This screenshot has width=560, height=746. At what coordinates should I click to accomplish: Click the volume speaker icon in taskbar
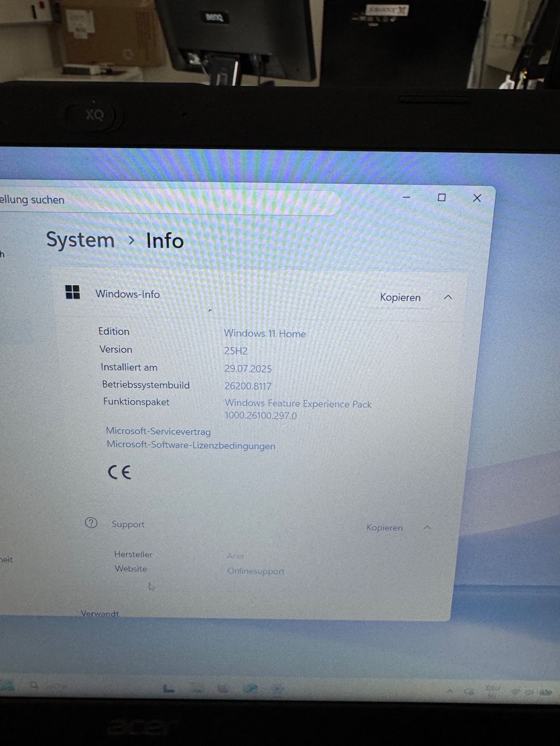[530, 692]
